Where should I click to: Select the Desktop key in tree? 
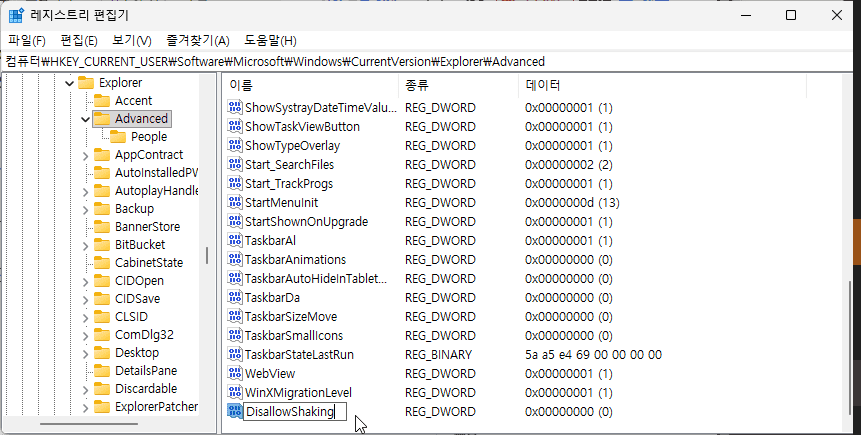(x=137, y=353)
